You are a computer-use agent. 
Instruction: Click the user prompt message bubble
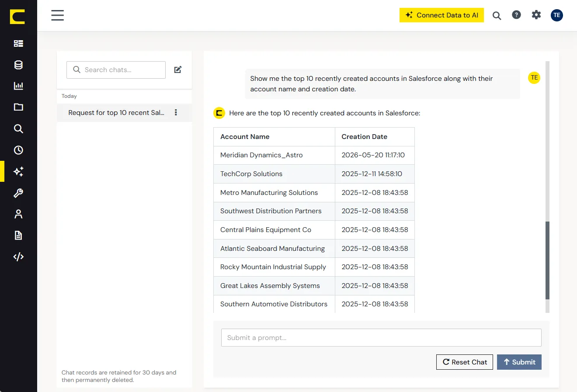[x=382, y=84]
